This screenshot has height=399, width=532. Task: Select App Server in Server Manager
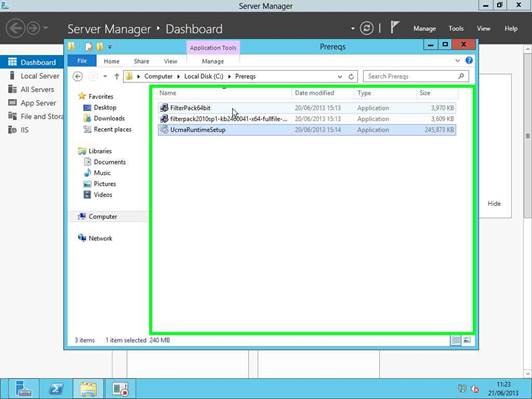pyautogui.click(x=32, y=103)
